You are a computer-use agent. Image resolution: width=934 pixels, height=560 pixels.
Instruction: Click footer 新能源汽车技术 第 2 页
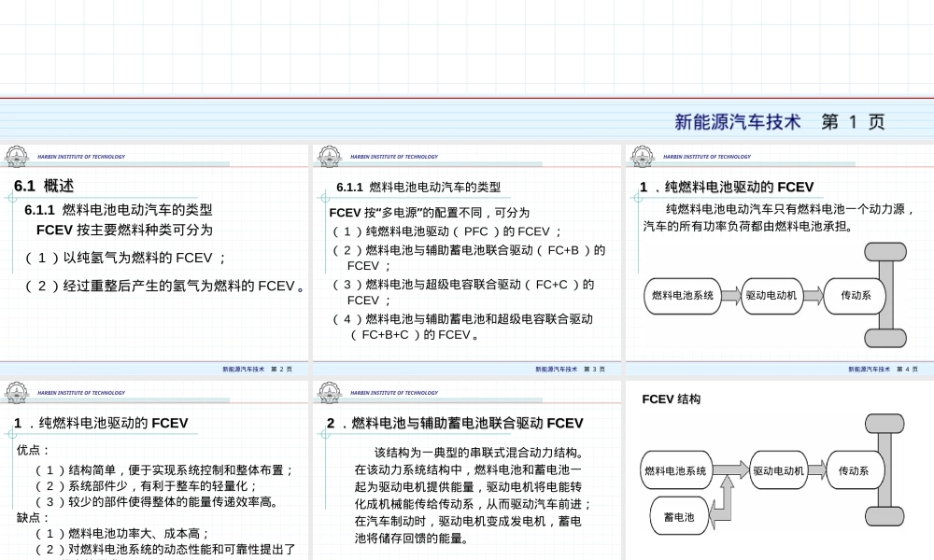point(258,369)
